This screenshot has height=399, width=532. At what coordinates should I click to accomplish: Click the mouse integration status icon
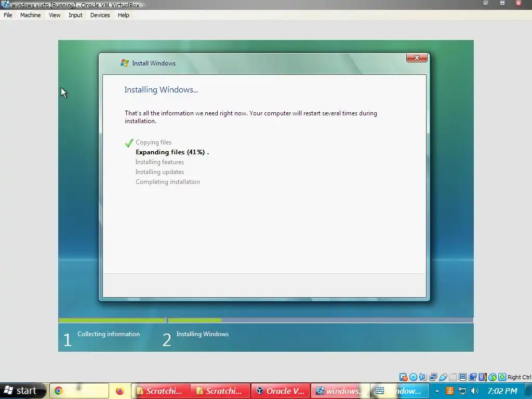pos(493,377)
